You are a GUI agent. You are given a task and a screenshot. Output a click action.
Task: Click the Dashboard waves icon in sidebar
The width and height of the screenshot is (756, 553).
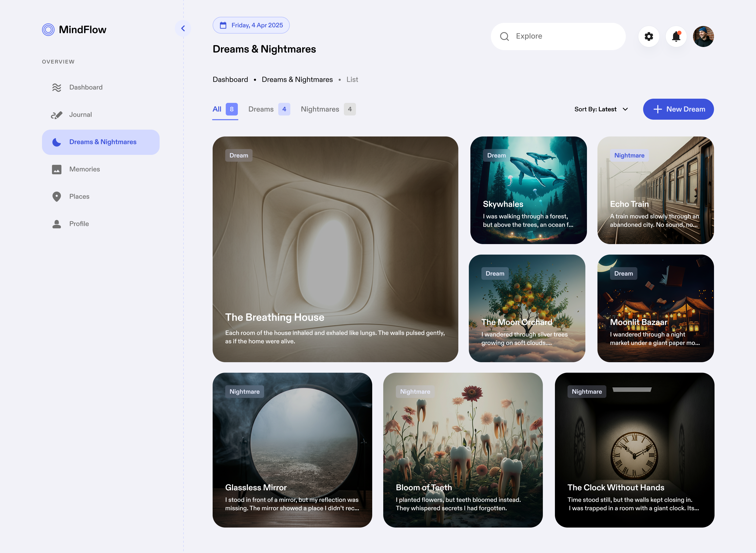[x=57, y=87]
